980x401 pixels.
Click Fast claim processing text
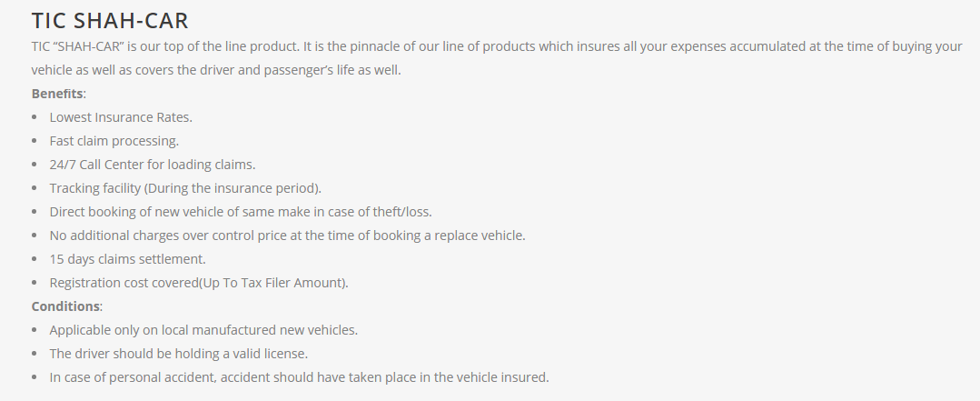pyautogui.click(x=114, y=141)
